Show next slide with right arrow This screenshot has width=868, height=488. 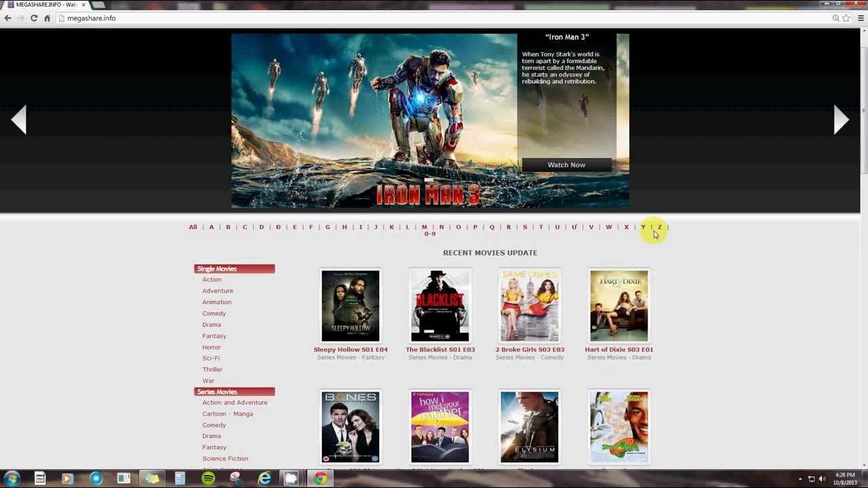coord(841,120)
